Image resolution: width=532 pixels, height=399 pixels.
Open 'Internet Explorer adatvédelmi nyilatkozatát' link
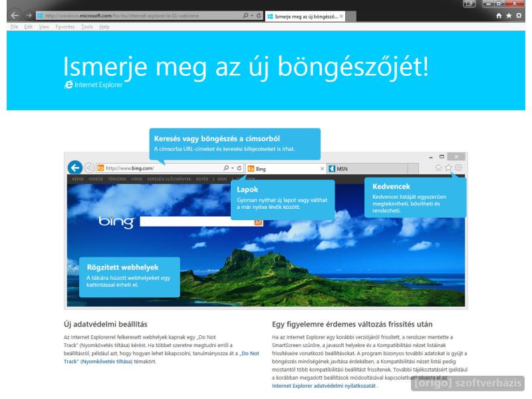point(324,386)
